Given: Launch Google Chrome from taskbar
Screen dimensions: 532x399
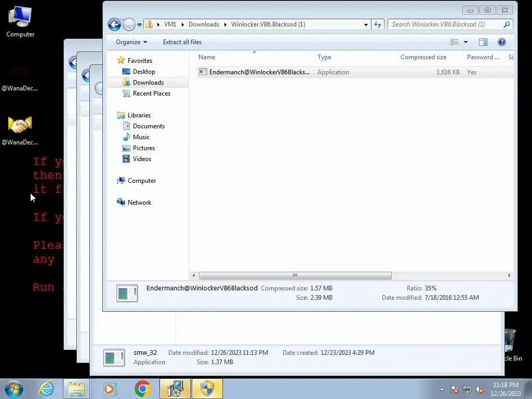Looking at the screenshot, I should [x=142, y=389].
